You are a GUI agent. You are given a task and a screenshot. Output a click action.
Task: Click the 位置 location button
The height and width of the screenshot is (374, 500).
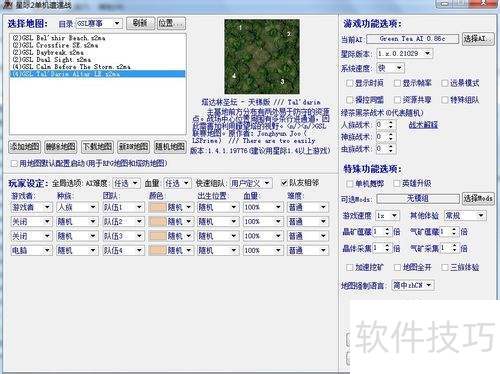pyautogui.click(x=171, y=23)
